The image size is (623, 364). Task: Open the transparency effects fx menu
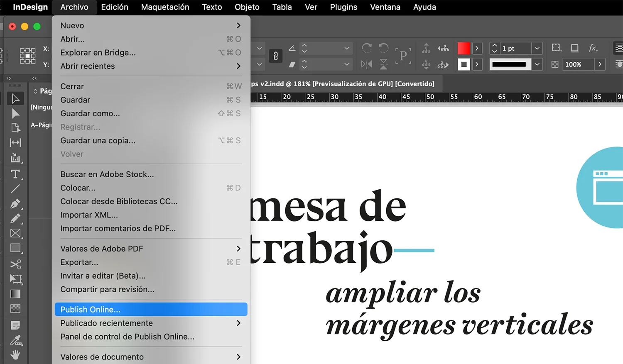[593, 48]
